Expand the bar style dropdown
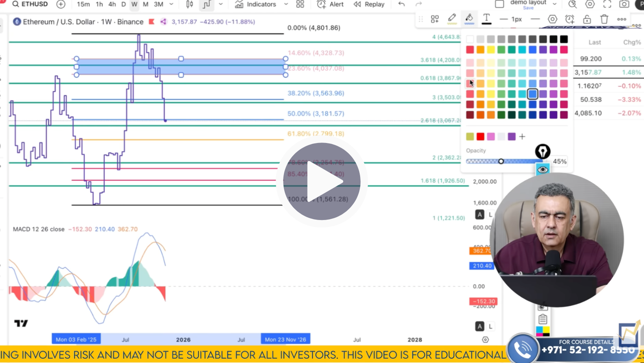The image size is (644, 363). point(221,4)
